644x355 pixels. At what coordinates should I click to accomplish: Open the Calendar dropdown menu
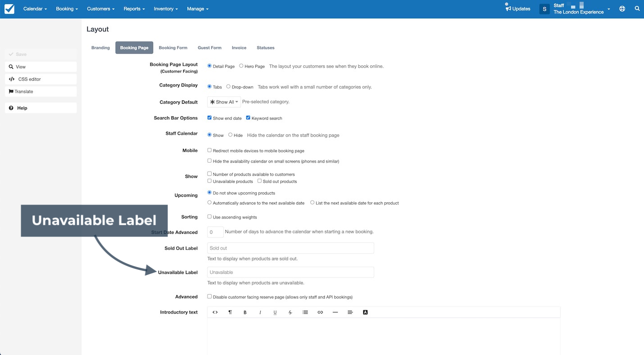click(35, 9)
